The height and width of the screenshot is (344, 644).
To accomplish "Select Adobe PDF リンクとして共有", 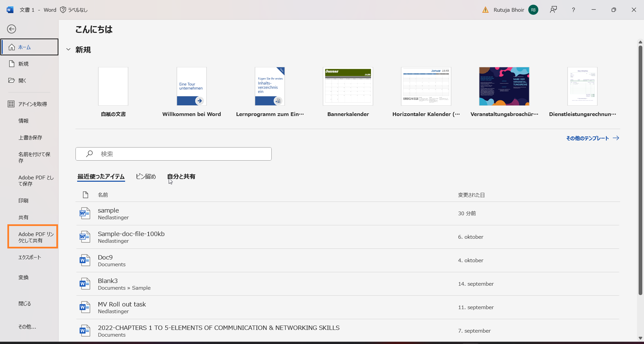I will click(x=33, y=237).
